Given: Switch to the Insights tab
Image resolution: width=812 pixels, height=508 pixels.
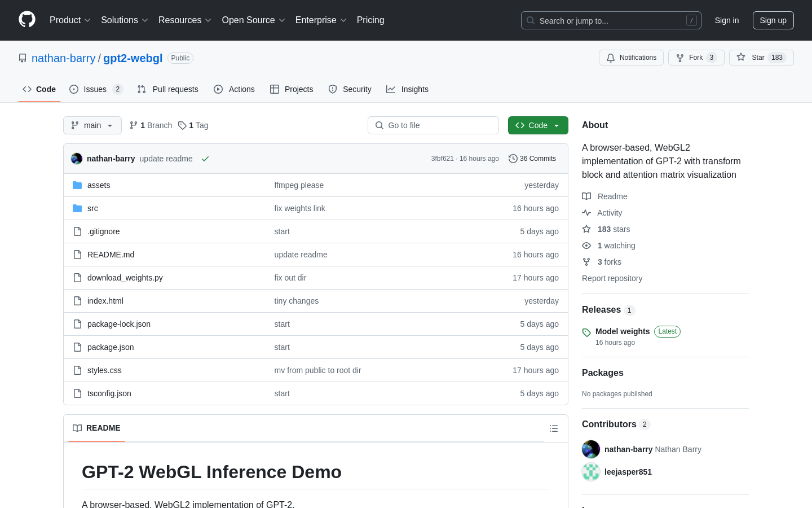Looking at the screenshot, I should point(407,89).
